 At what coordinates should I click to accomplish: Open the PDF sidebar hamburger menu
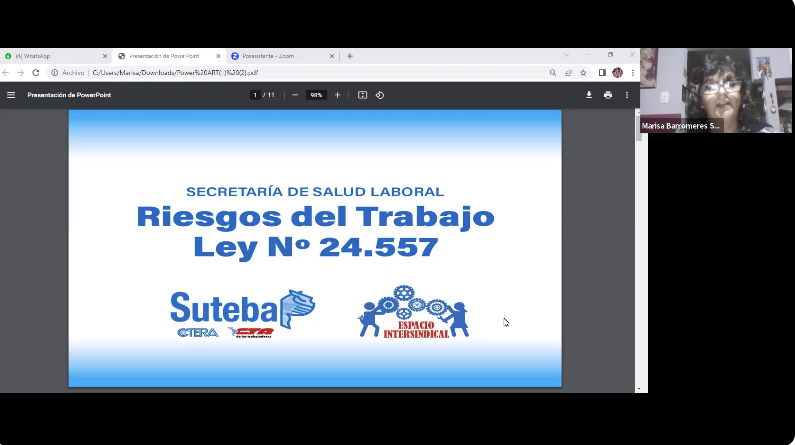[11, 95]
